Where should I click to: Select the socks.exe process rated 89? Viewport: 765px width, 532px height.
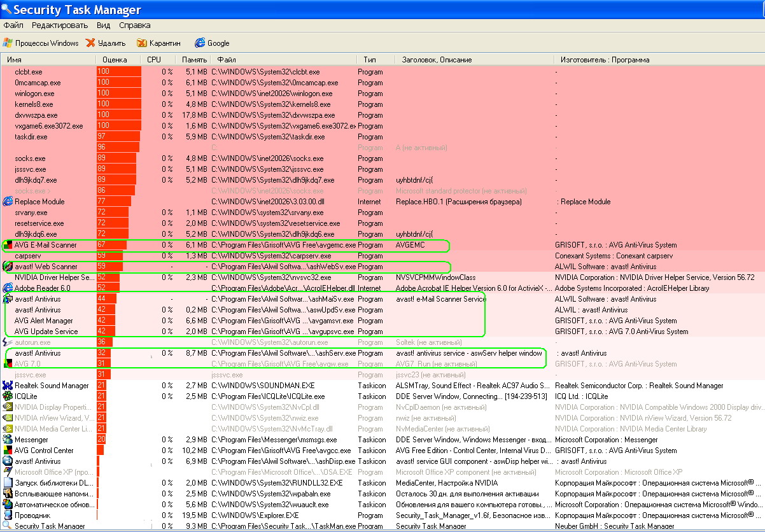[x=382, y=158]
